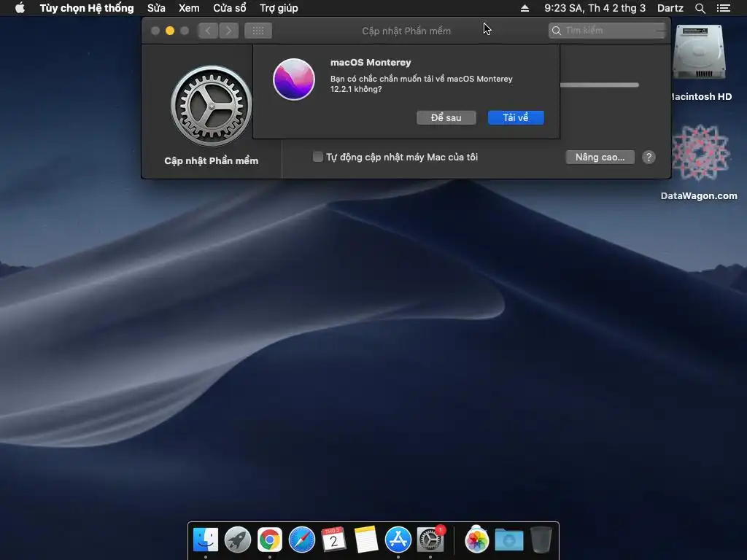Enable Tự động cập nhật máy Mac checkbox
The height and width of the screenshot is (560, 747).
[318, 157]
